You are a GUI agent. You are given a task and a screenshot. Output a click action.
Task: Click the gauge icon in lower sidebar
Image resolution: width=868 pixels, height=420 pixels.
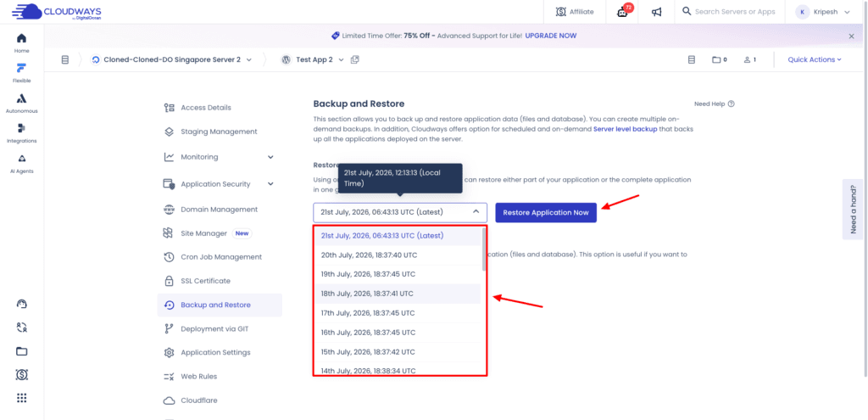pyautogui.click(x=21, y=304)
